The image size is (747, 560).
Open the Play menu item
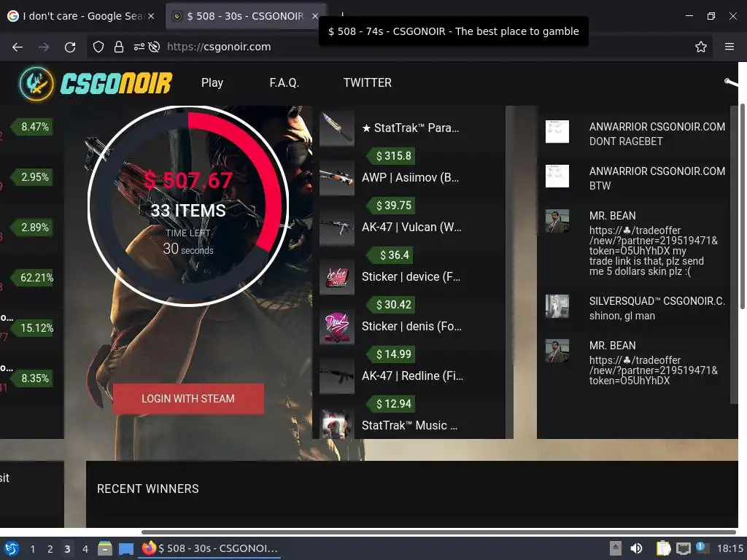tap(212, 83)
